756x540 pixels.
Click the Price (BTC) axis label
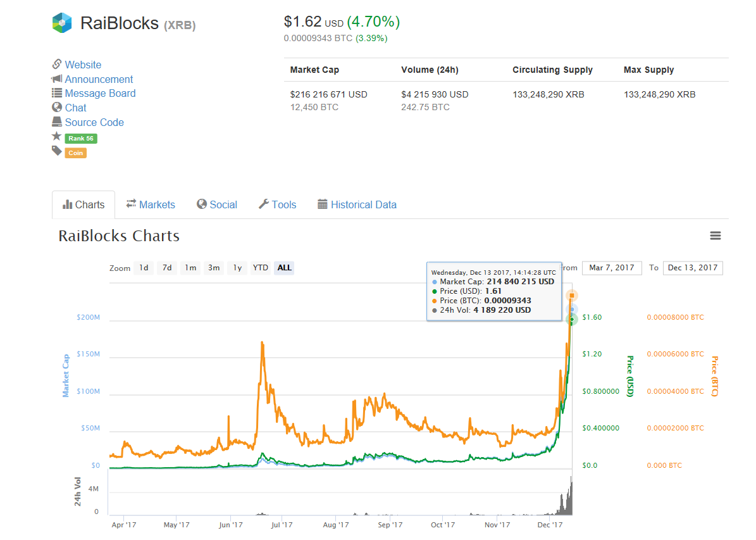click(x=715, y=376)
